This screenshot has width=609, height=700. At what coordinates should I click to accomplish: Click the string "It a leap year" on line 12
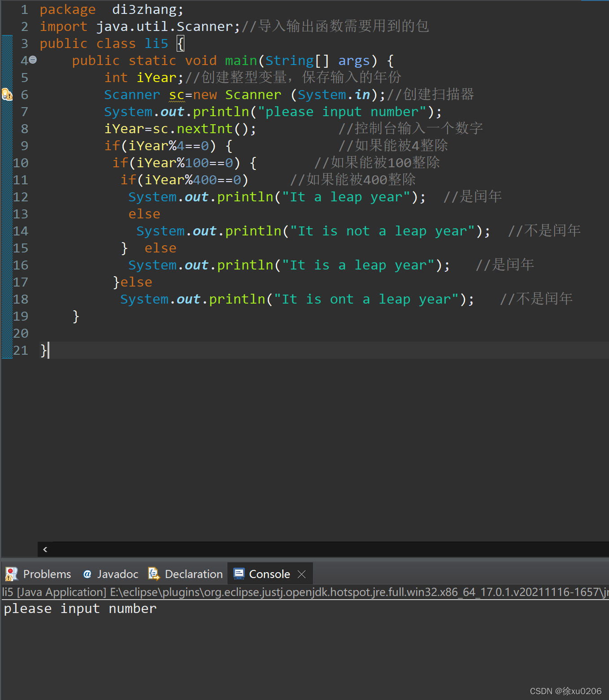(x=346, y=197)
